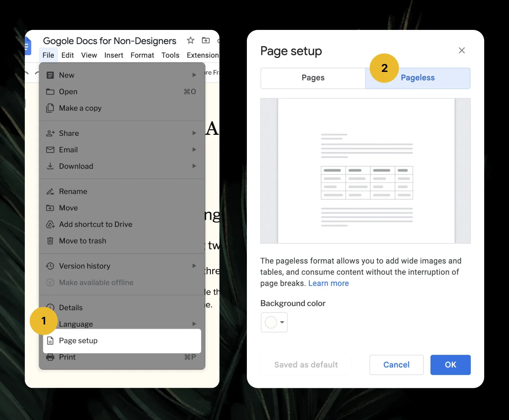Screen dimensions: 509x420
Task: Switch to the Pages tab
Action: (313, 78)
